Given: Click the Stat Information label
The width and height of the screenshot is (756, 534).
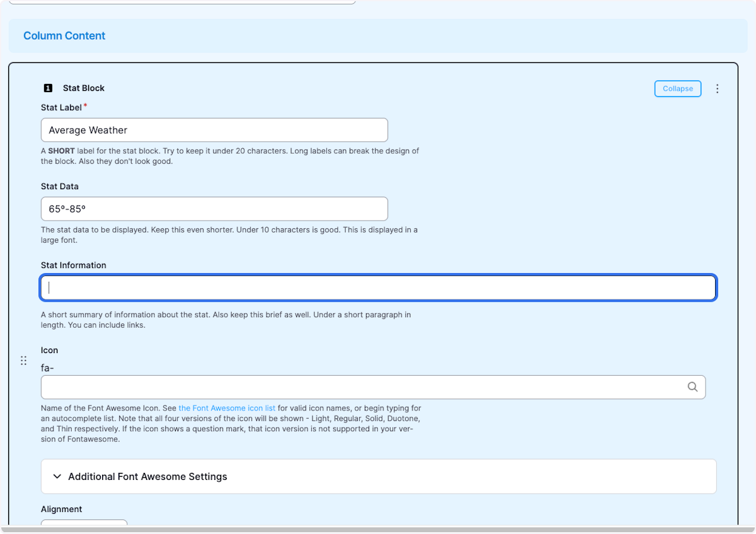Looking at the screenshot, I should pos(74,265).
